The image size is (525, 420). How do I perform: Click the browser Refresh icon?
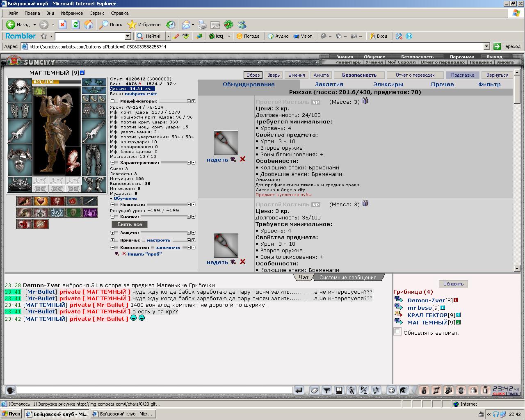[x=75, y=25]
